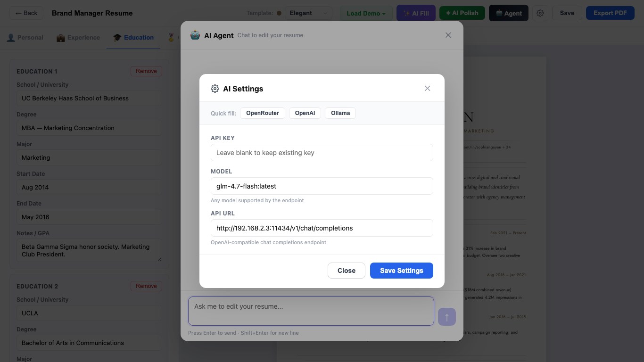Remove the Education 1 entry
This screenshot has width=644, height=362.
point(146,71)
